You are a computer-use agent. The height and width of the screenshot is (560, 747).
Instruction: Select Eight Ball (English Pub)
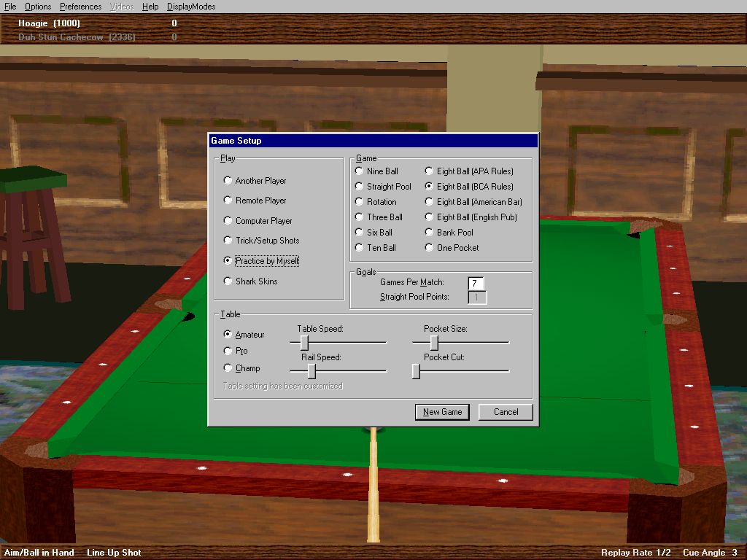[x=471, y=217]
